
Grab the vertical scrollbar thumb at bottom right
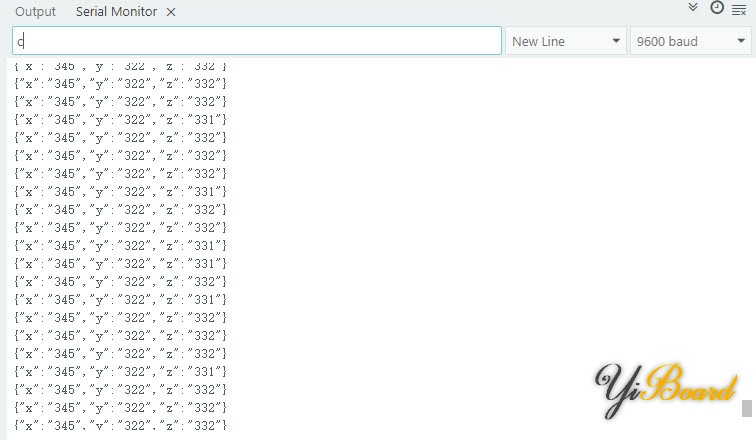tap(746, 408)
